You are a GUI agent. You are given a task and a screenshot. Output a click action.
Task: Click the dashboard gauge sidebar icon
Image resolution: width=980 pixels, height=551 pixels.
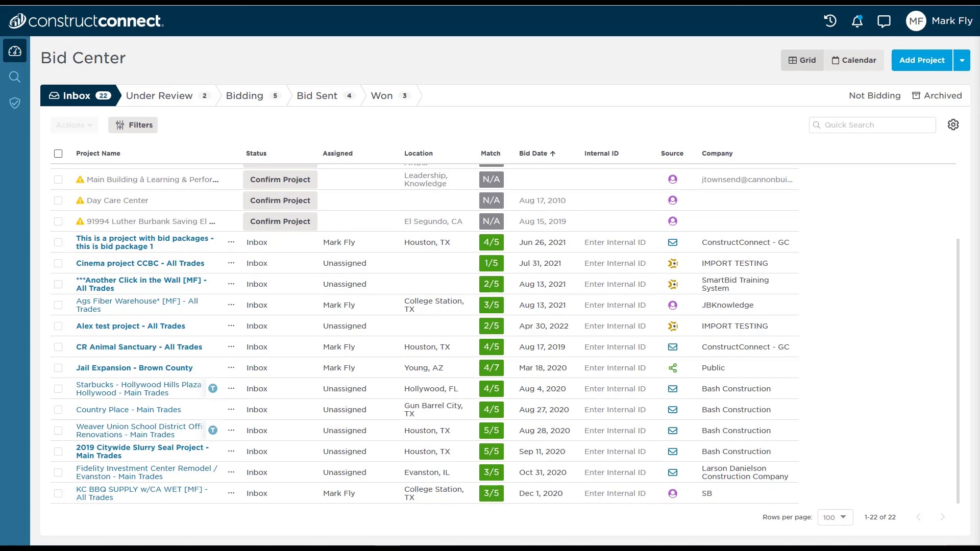pos(15,51)
